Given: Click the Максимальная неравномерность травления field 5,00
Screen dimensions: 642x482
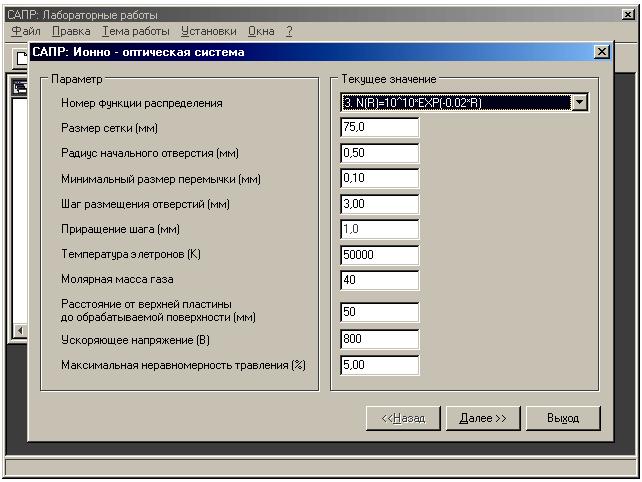Looking at the screenshot, I should tap(380, 365).
